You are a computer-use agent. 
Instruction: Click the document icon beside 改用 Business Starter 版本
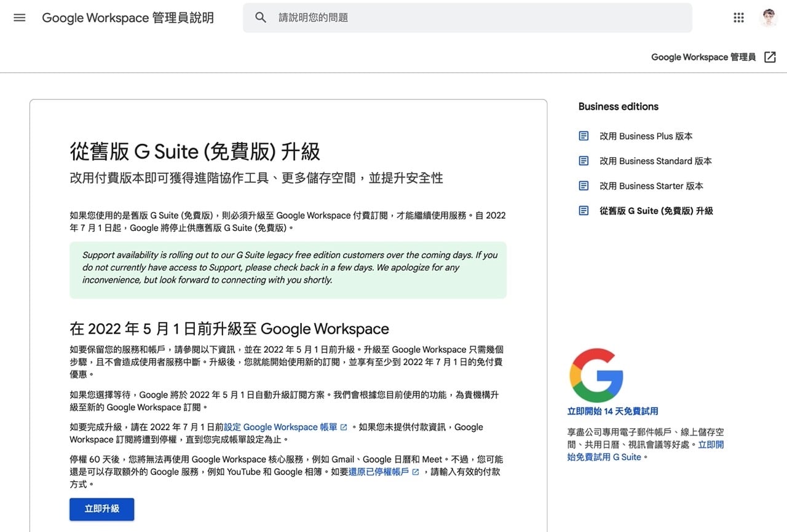pyautogui.click(x=584, y=186)
